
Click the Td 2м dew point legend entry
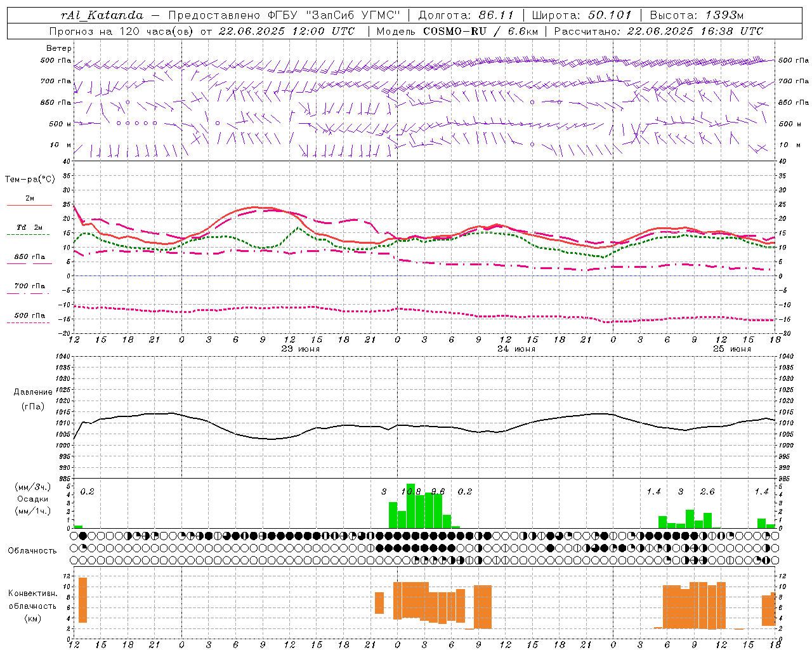pyautogui.click(x=30, y=227)
